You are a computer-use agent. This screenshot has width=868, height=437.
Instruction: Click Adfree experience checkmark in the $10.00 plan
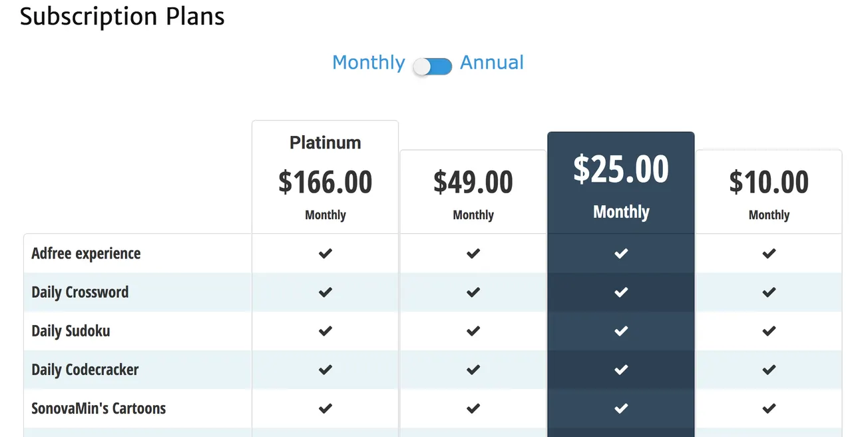769,254
